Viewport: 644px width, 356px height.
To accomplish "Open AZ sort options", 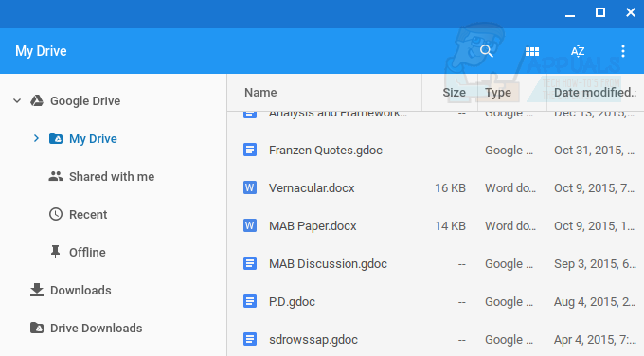I will (578, 51).
